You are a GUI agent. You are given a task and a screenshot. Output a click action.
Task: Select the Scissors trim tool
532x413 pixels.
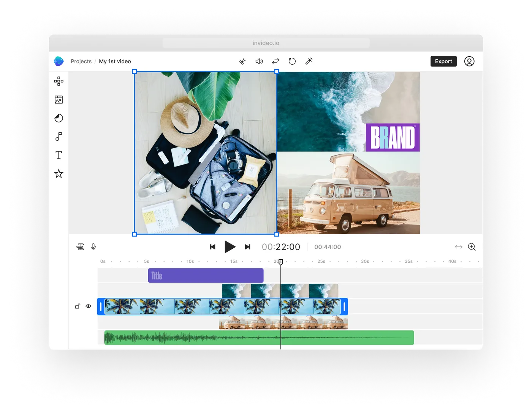click(242, 61)
